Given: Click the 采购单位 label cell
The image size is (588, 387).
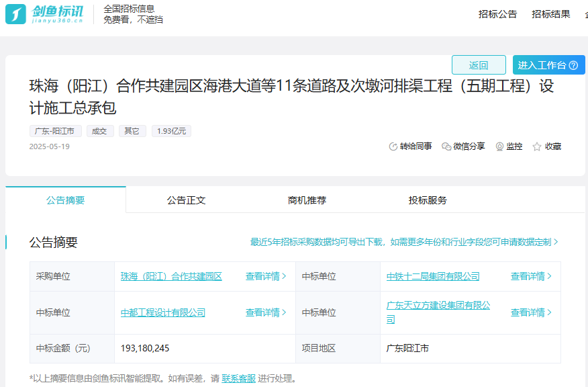Looking at the screenshot, I should (72, 277).
